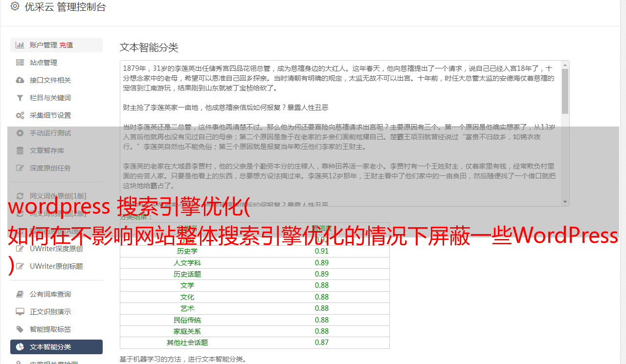The width and height of the screenshot is (626, 364).
Task: Click the 民俗传统 category cell
Action: coord(187,320)
